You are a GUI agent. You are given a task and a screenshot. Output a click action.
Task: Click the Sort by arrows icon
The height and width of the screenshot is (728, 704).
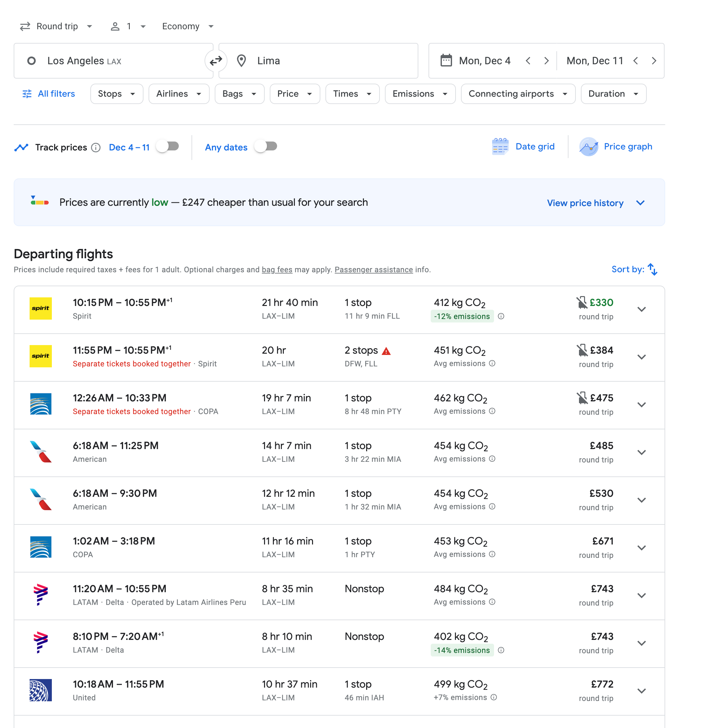[x=652, y=269]
